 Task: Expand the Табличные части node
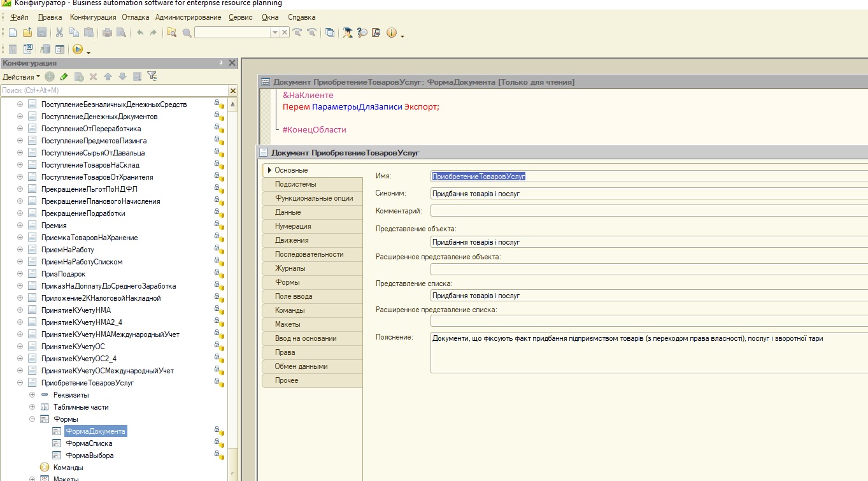[x=32, y=407]
